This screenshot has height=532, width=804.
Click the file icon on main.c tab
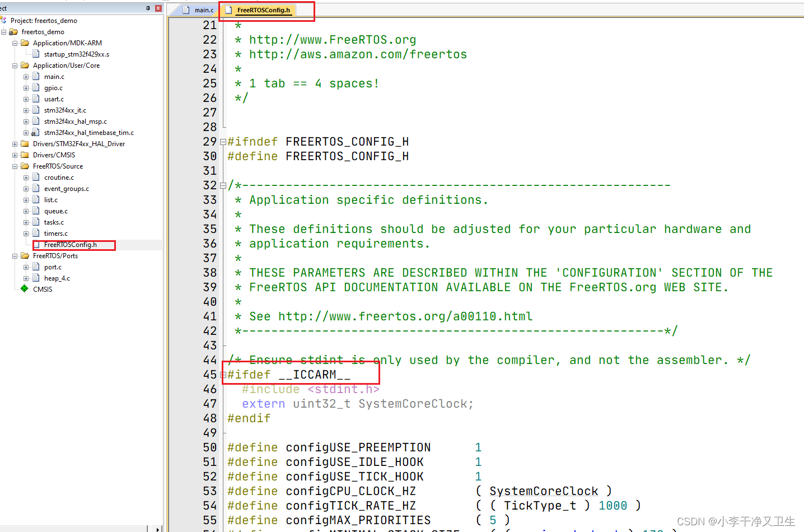[186, 10]
